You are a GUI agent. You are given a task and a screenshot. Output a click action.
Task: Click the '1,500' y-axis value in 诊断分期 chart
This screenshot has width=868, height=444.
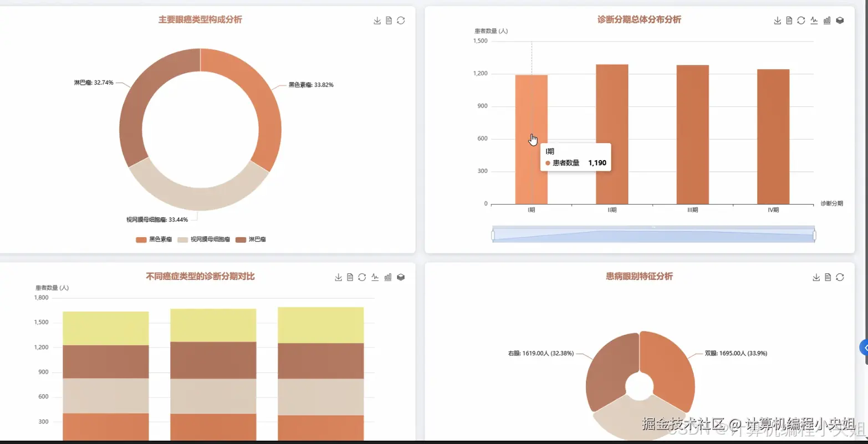[480, 41]
